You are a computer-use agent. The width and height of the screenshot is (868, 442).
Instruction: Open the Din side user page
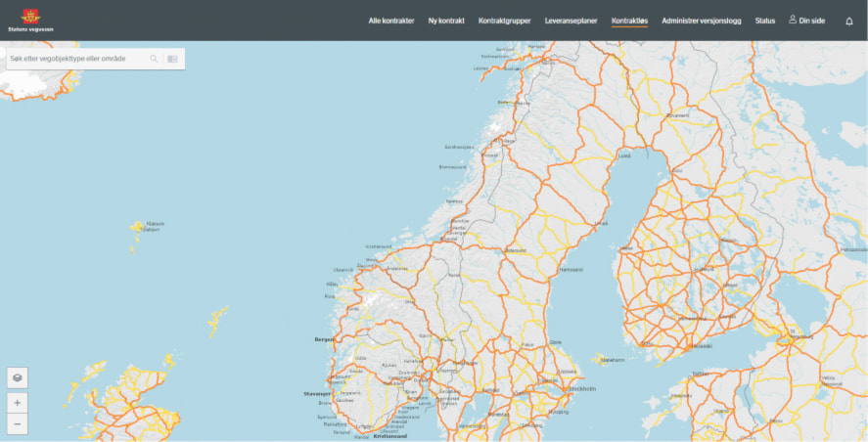pos(807,21)
